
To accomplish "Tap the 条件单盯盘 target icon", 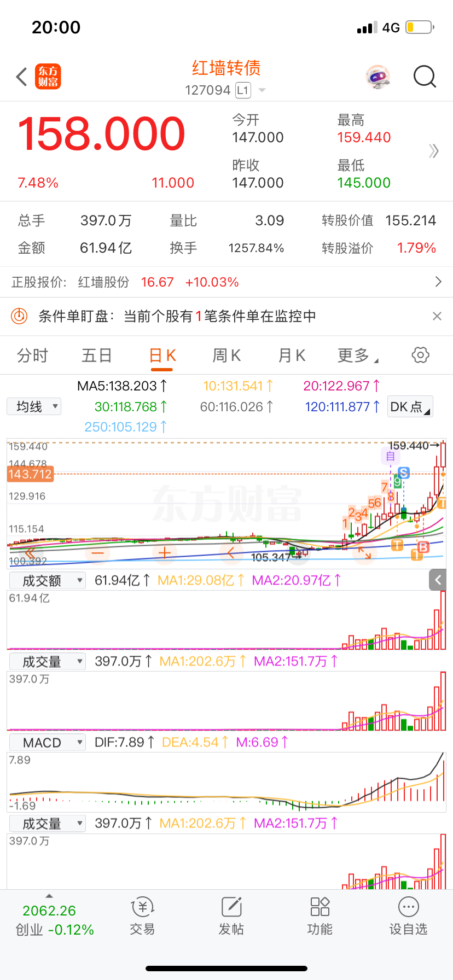I will click(x=20, y=316).
